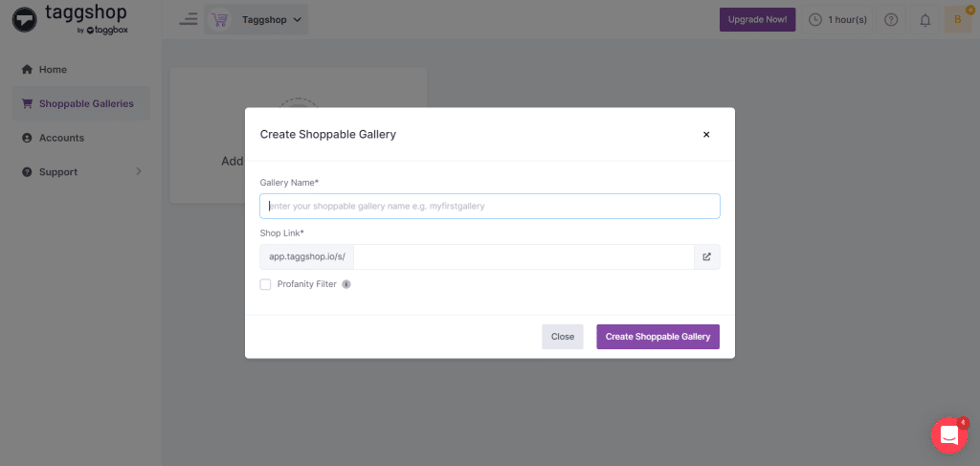Click the clock icon showing 1 hour(s)
The width and height of the screenshot is (980, 466).
pyautogui.click(x=815, y=20)
